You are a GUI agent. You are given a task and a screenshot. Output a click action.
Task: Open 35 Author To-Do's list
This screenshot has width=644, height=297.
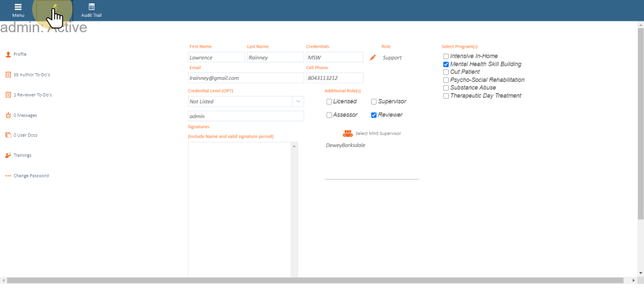coord(32,74)
